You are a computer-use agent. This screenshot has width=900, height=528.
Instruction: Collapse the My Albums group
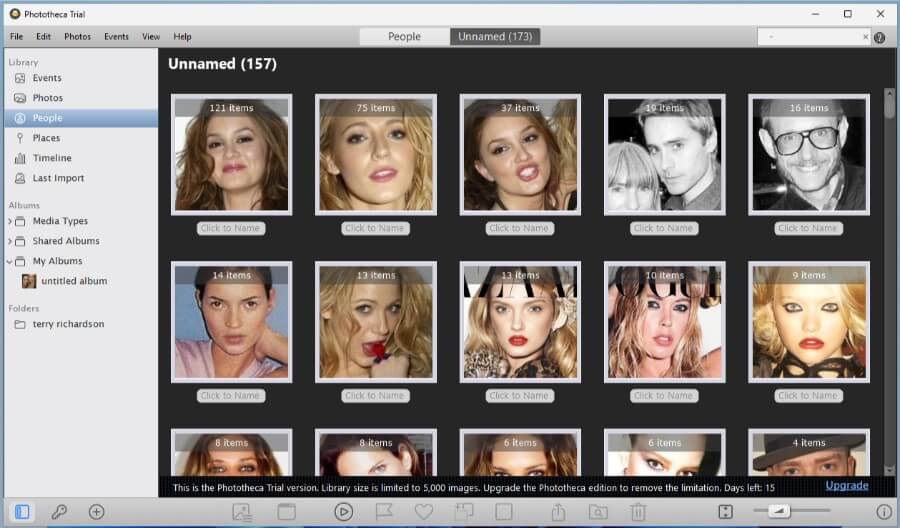pos(10,261)
